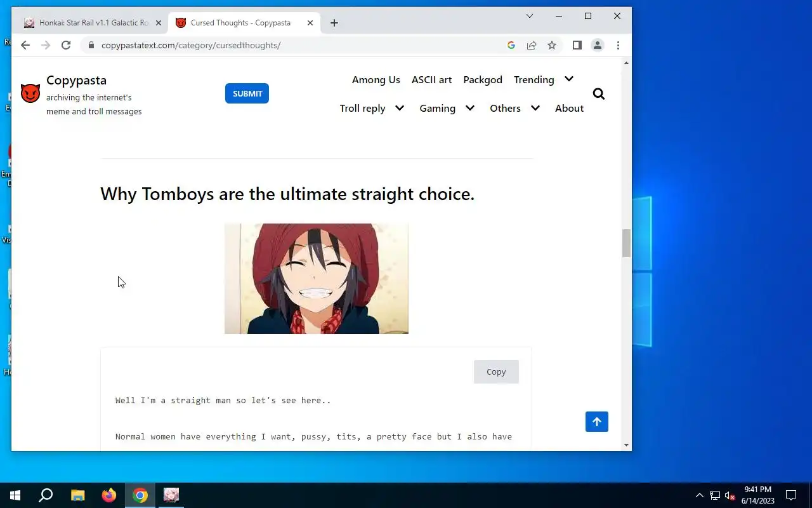Select the Cursed Thoughts - Copypasta tab
Image resolution: width=812 pixels, height=508 pixels.
[244, 23]
